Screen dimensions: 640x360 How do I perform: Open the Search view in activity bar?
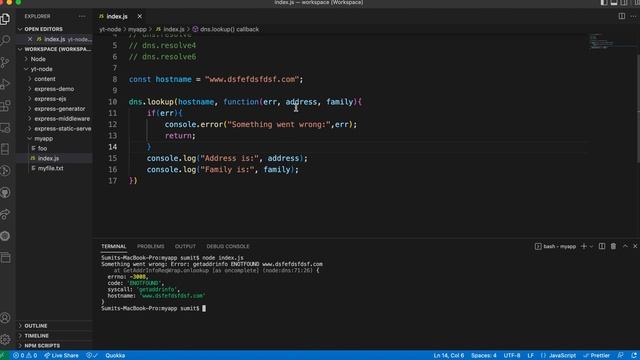point(5,40)
